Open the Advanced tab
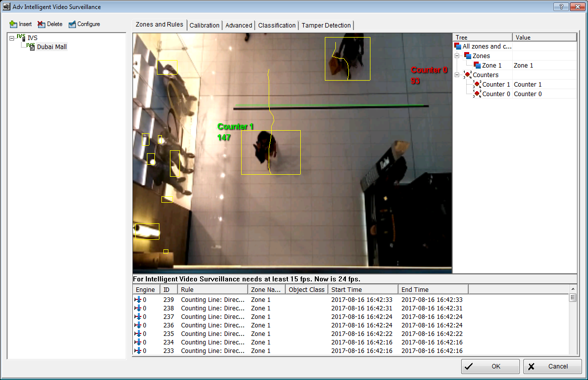 pyautogui.click(x=239, y=26)
